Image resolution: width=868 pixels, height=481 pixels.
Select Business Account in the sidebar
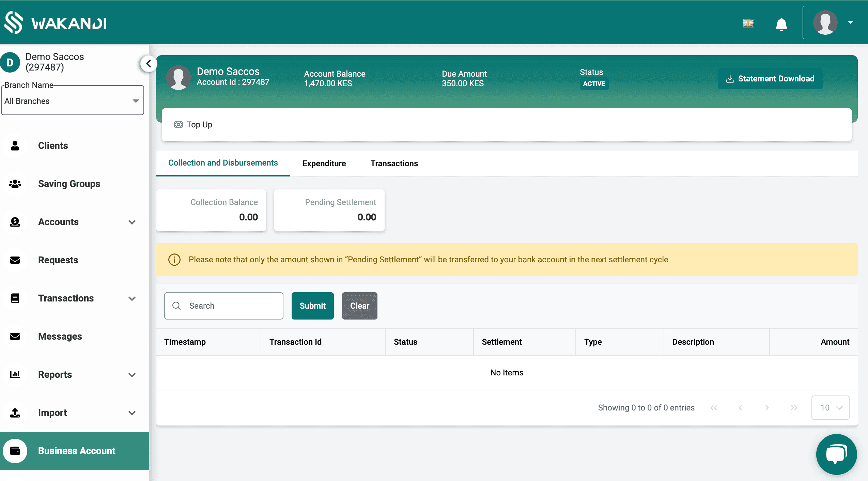coord(75,451)
